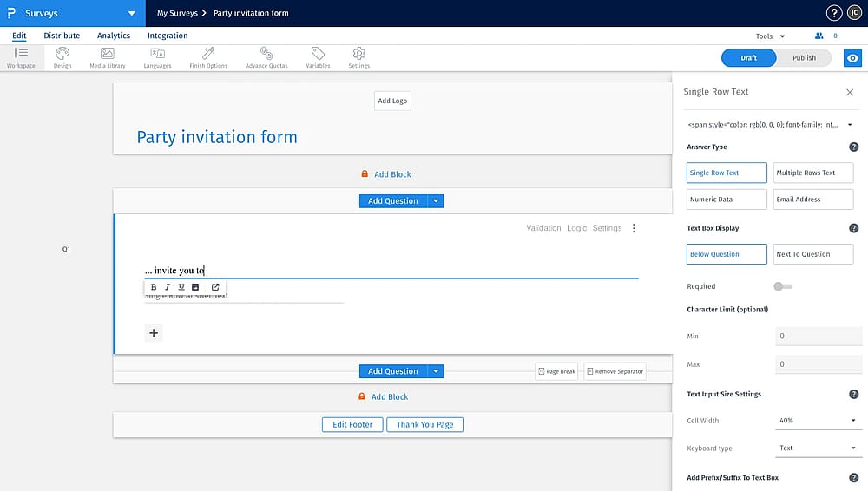
Task: Open the Analytics tab
Action: (x=114, y=36)
